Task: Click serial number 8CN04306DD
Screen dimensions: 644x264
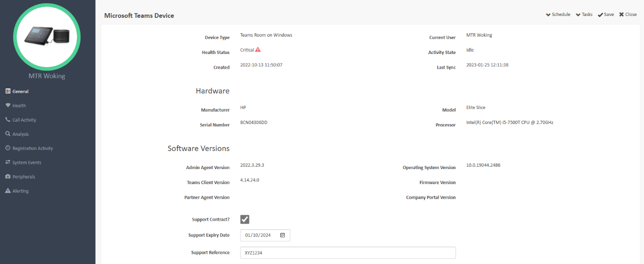Action: [254, 123]
